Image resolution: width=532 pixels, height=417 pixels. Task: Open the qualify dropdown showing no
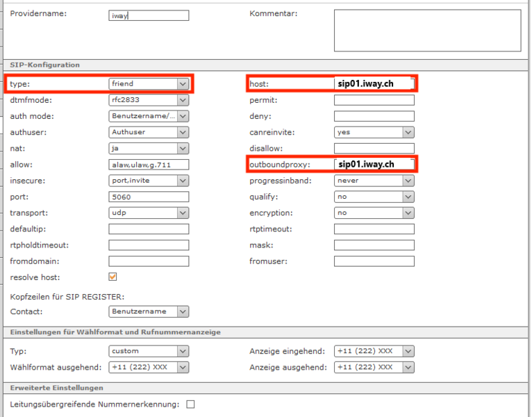coord(374,197)
